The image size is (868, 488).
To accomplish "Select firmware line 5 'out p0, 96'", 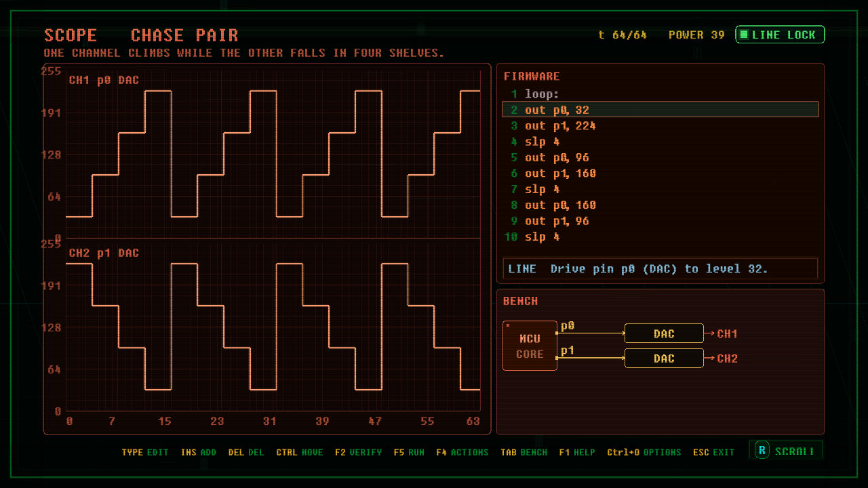I will (660, 157).
